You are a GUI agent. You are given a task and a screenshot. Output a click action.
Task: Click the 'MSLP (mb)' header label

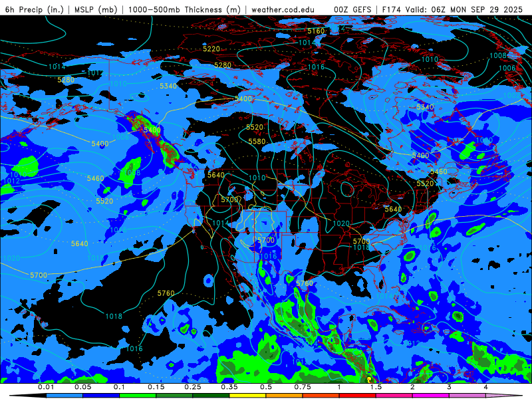point(96,9)
